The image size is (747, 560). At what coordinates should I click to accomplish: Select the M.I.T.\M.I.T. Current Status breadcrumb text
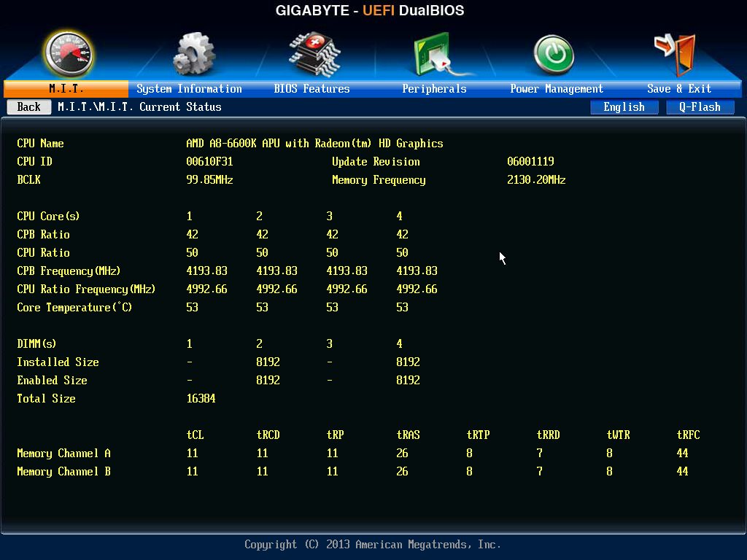(139, 106)
